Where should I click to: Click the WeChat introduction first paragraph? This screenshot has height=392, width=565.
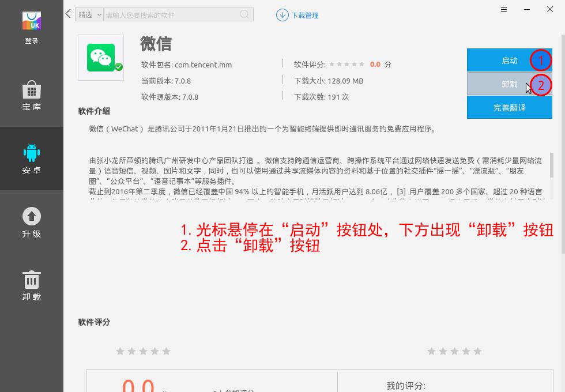click(x=263, y=129)
